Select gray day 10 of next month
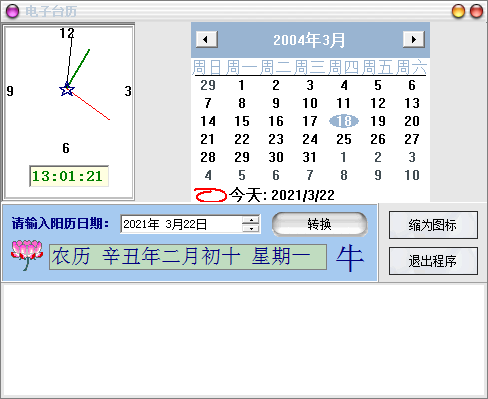The height and width of the screenshot is (399, 488). (412, 175)
